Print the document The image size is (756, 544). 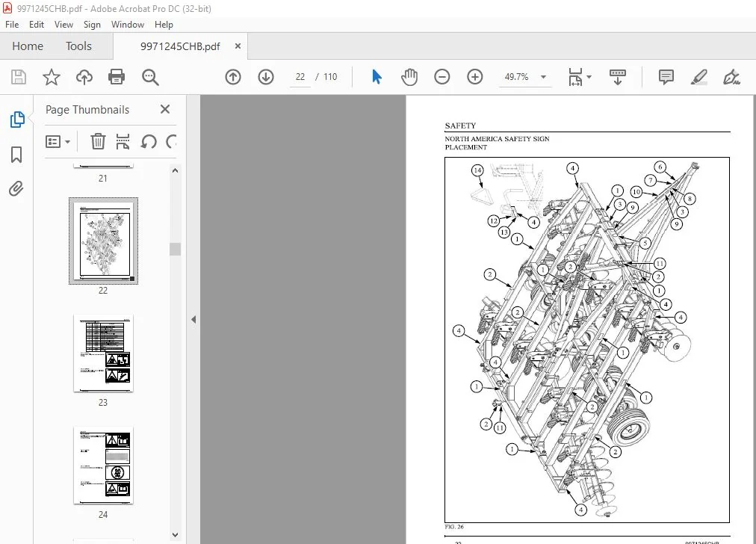click(117, 77)
